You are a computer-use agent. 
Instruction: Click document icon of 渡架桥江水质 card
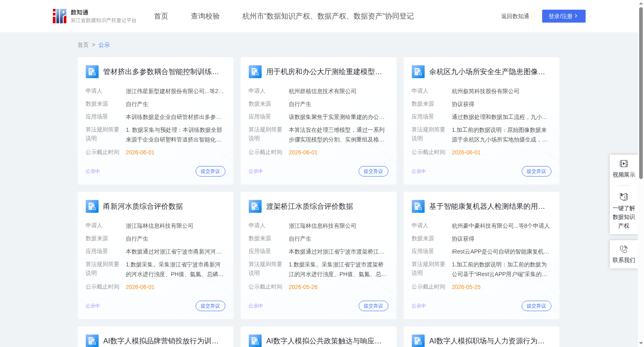(255, 206)
